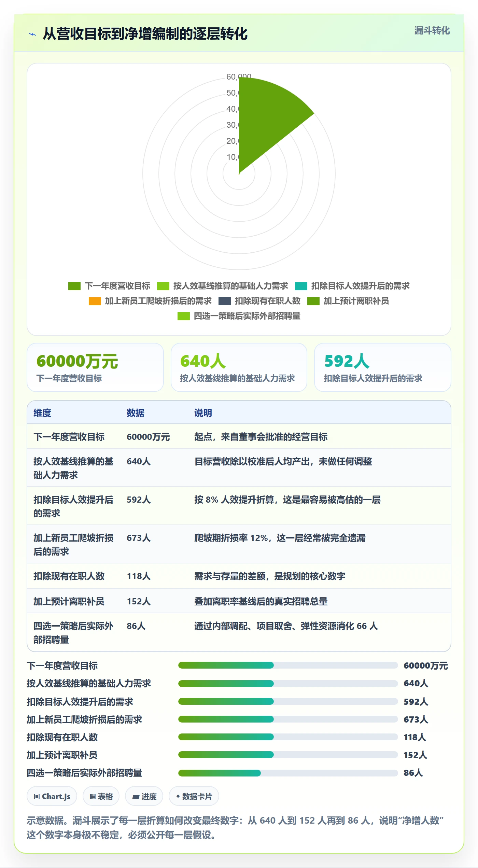Toggle the orange 加上新员工爬坡折损后的需求 legend swatch
Viewport: 478px width, 868px height.
[x=95, y=301]
